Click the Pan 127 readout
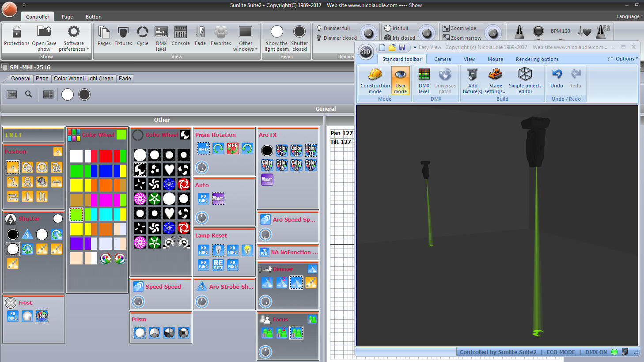This screenshot has width=644, height=362. click(x=342, y=133)
